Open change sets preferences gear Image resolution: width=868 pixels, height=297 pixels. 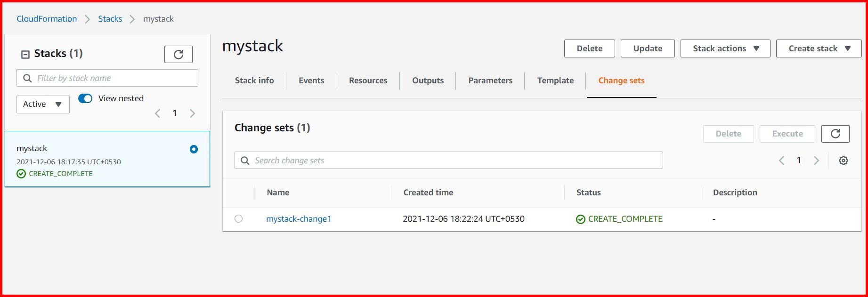(x=843, y=161)
